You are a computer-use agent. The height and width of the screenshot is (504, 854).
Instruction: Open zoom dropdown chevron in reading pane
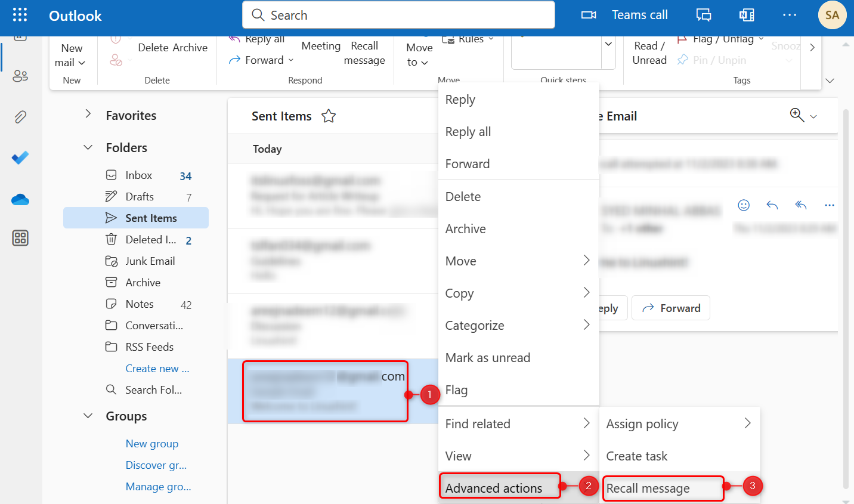(x=813, y=117)
